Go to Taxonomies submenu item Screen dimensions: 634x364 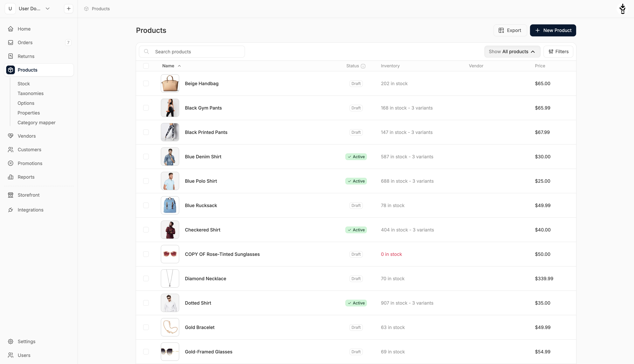coord(31,93)
